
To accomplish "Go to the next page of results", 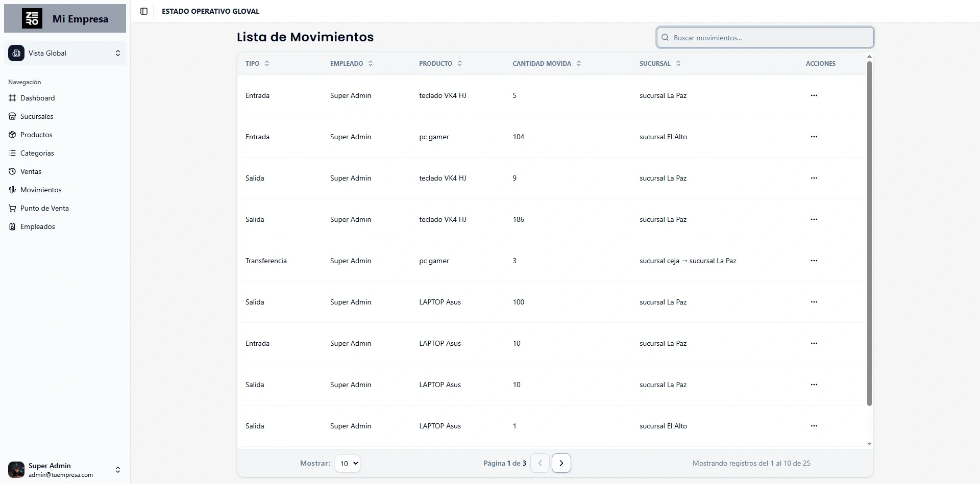I will [561, 463].
